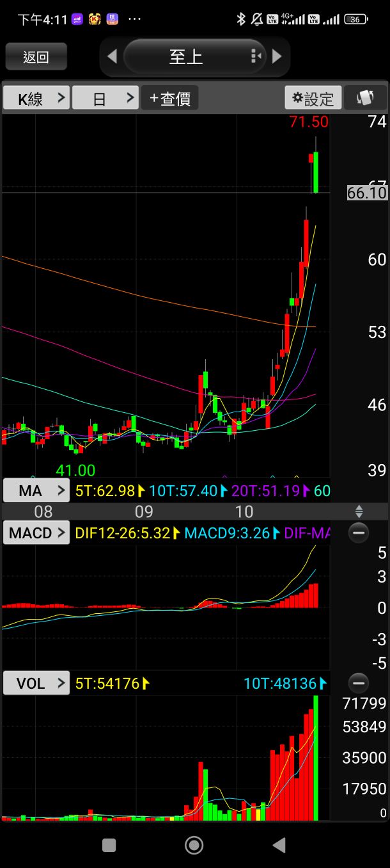Viewport: 390px width, 868px height.
Task: Tap the muted notification bell icon
Action: (256, 19)
